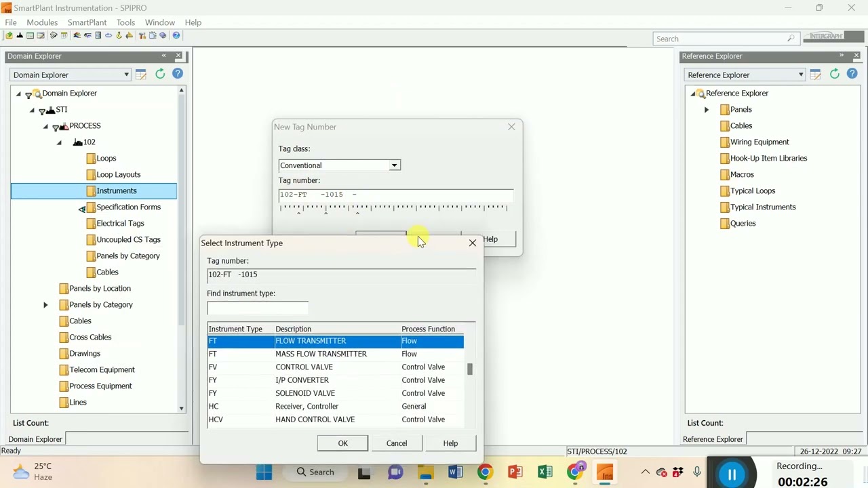Image resolution: width=868 pixels, height=488 pixels.
Task: Open the Help menu
Action: click(x=193, y=22)
